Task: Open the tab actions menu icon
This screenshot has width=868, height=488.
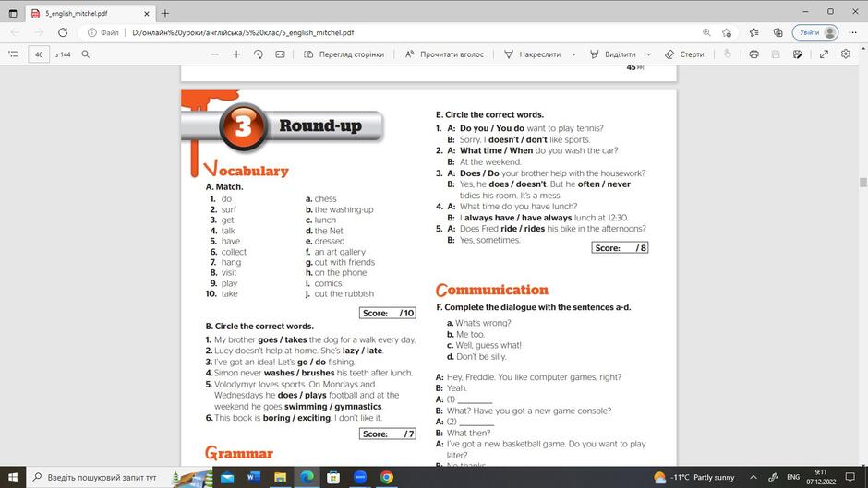Action: (13, 13)
